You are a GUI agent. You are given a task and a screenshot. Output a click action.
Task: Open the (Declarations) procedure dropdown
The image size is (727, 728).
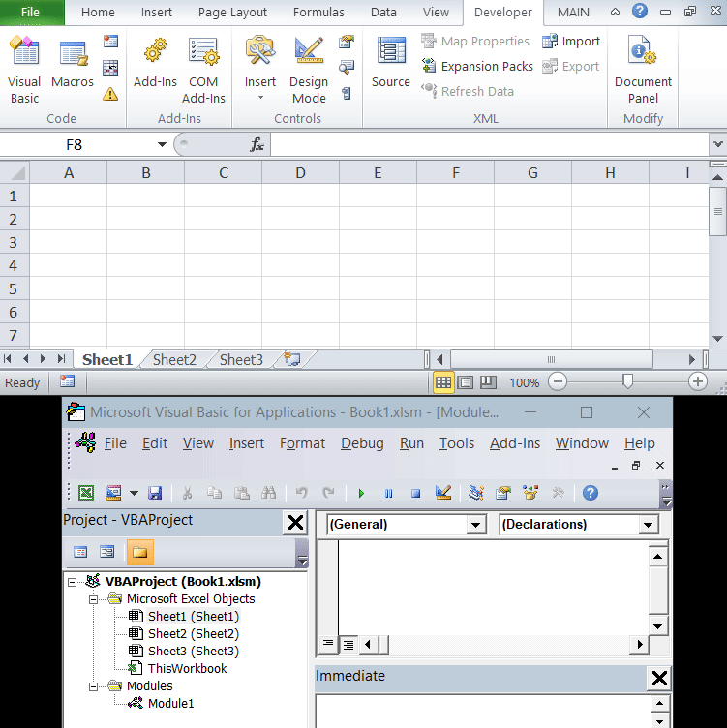(x=648, y=525)
